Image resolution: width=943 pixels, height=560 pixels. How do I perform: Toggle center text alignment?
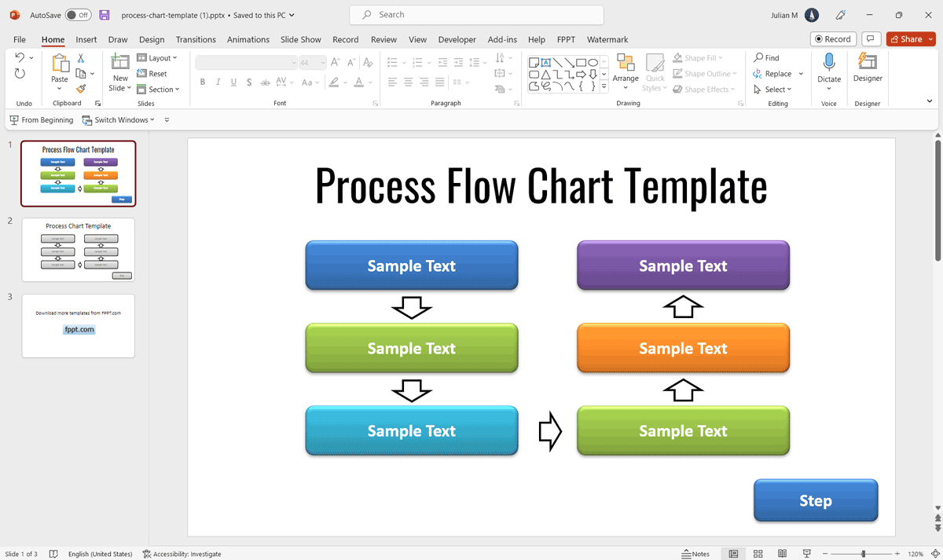tap(408, 82)
